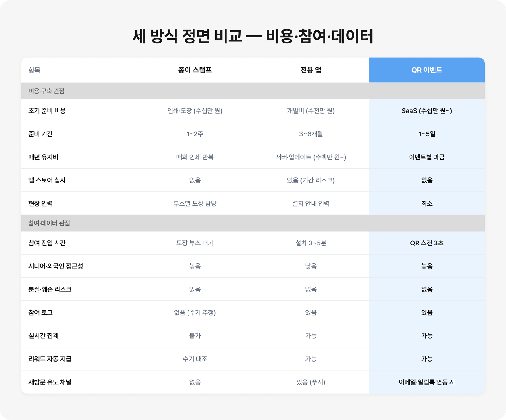Image resolution: width=506 pixels, height=420 pixels.
Task: Click '있음' for QR 이벤트 in 참여 로그 row
Action: click(x=427, y=312)
